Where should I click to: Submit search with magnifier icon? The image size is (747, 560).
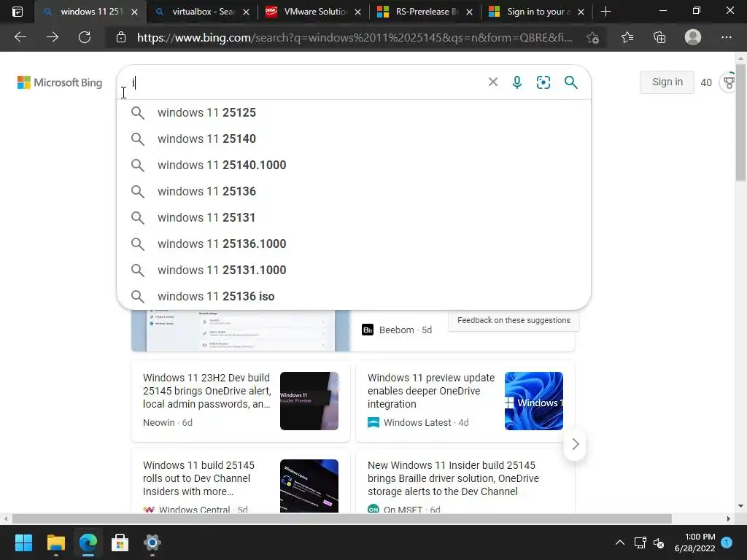point(570,82)
